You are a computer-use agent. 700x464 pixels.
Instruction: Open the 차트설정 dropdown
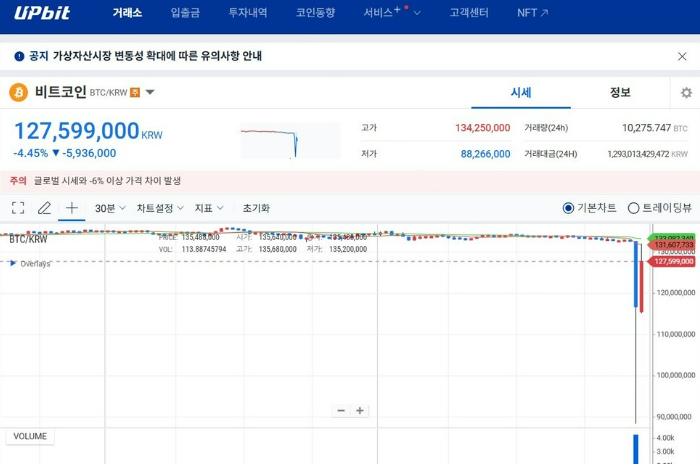pos(160,208)
